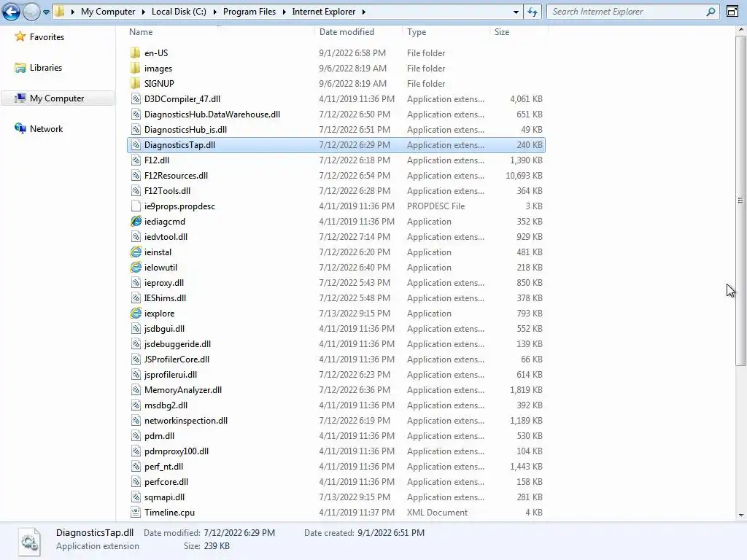747x560 pixels.
Task: Click the magnifier search icon
Action: click(x=711, y=12)
